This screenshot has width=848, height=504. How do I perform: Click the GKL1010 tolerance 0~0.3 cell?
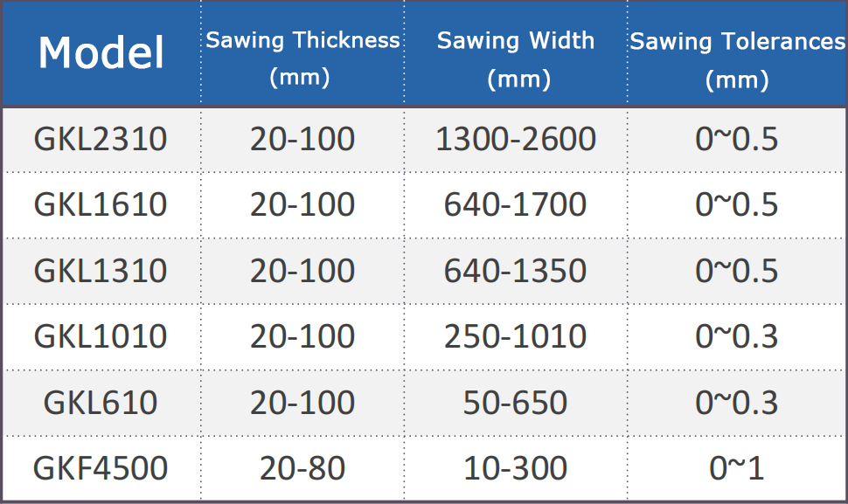(x=737, y=336)
